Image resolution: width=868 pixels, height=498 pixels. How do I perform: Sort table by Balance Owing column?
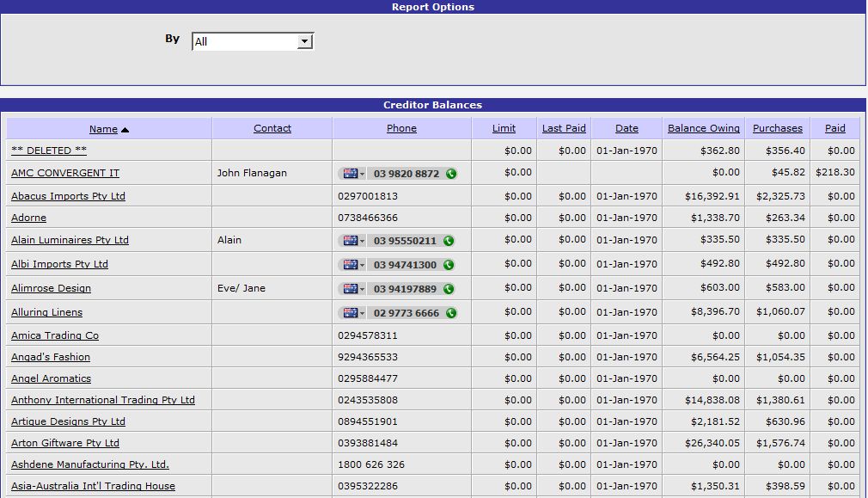pyautogui.click(x=703, y=128)
